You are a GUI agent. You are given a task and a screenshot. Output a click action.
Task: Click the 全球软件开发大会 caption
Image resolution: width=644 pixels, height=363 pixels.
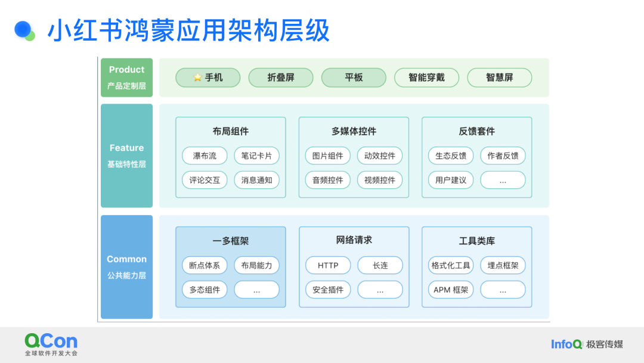[51, 353]
